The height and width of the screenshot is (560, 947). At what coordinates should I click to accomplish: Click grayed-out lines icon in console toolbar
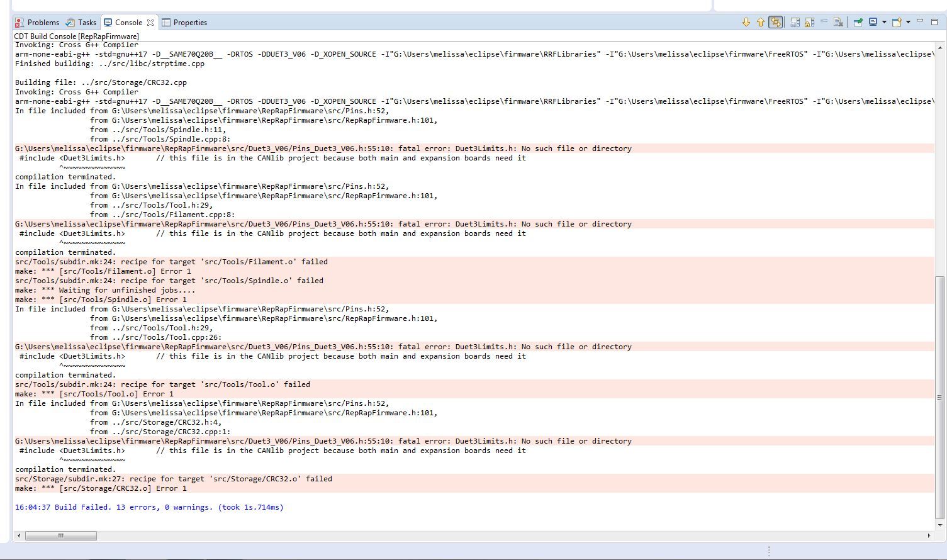pos(824,22)
